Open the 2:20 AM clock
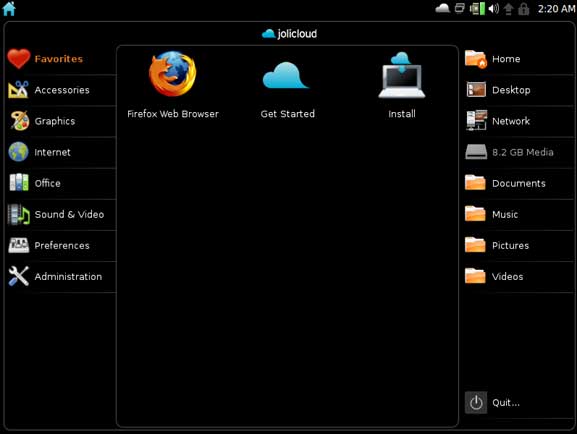 coord(556,8)
